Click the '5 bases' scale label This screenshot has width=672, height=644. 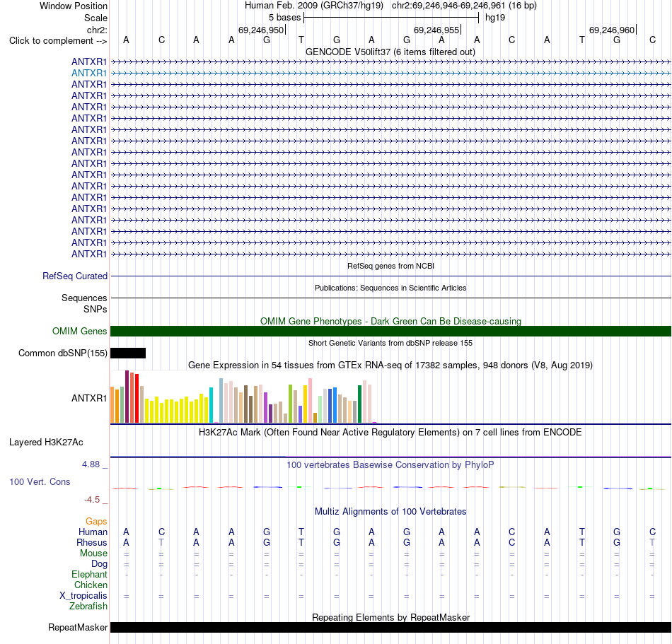point(284,18)
